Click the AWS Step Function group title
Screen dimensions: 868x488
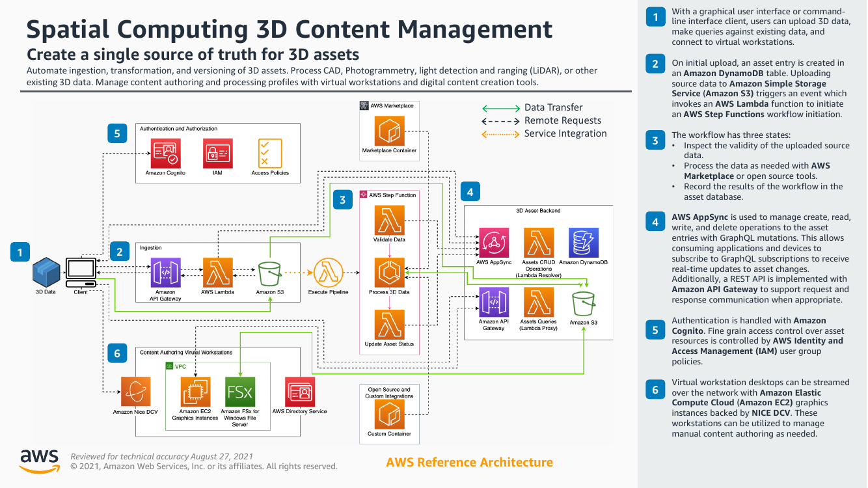click(392, 195)
